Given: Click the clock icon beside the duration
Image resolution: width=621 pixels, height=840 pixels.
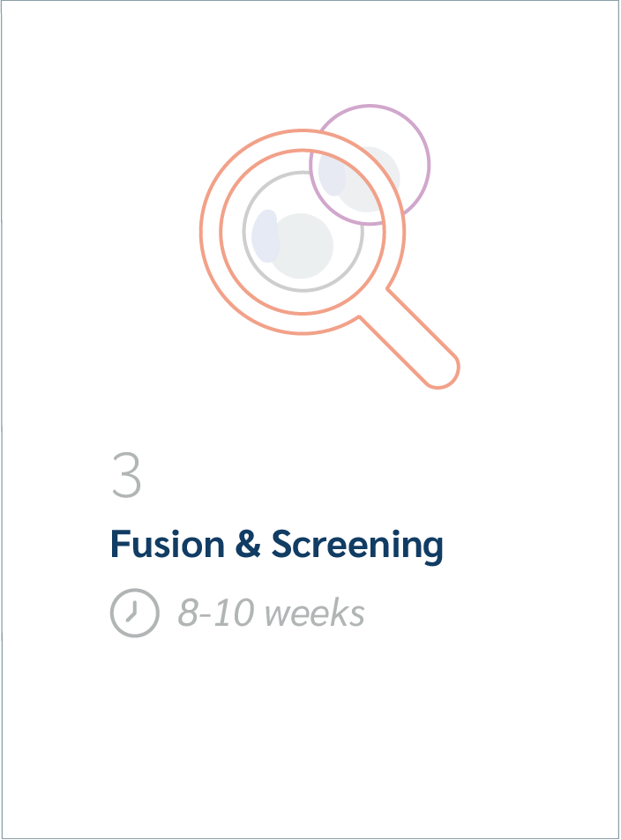Looking at the screenshot, I should (135, 613).
